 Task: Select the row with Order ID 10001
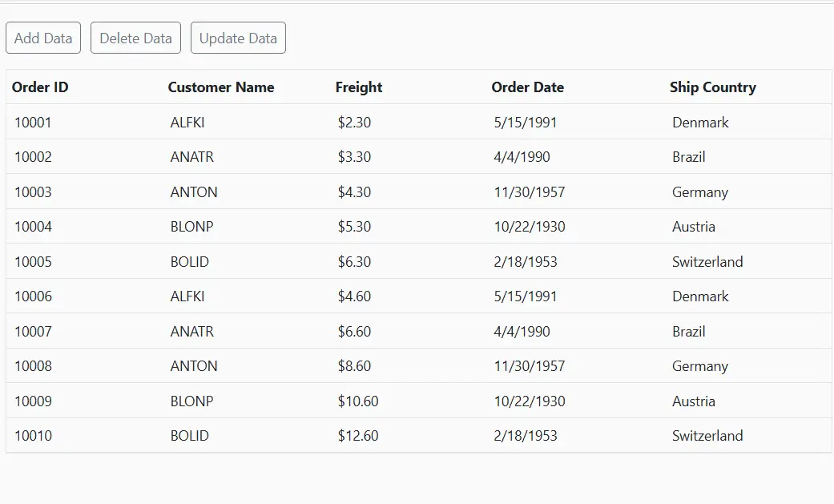point(33,122)
